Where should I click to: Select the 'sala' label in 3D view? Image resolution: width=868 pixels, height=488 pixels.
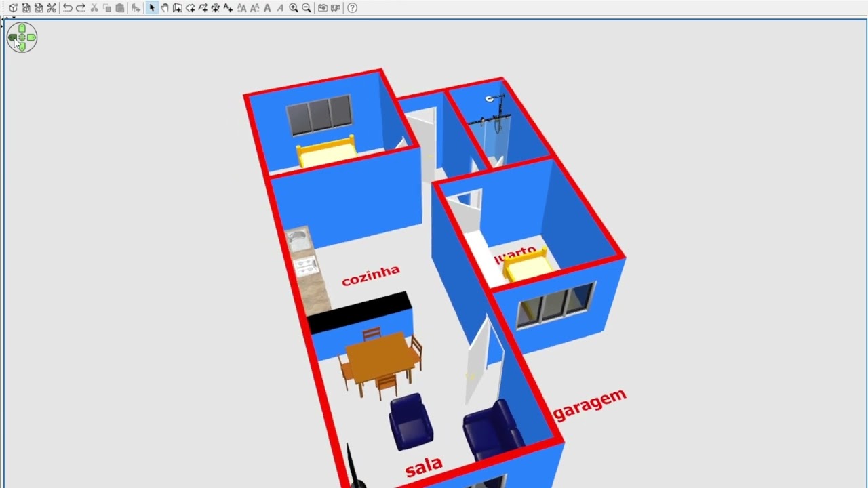click(424, 466)
